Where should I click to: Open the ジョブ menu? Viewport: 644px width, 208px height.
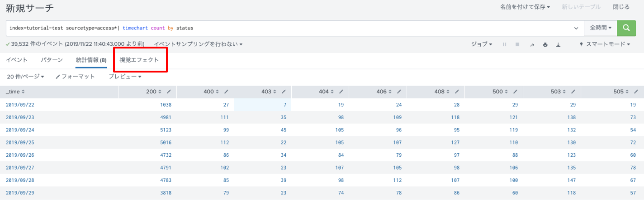[x=482, y=44]
